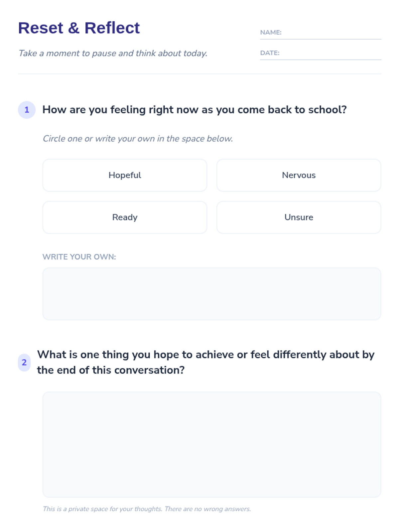Viewport: 399px width, 532px height.
Task: Click the NAME input line
Action: click(x=331, y=33)
